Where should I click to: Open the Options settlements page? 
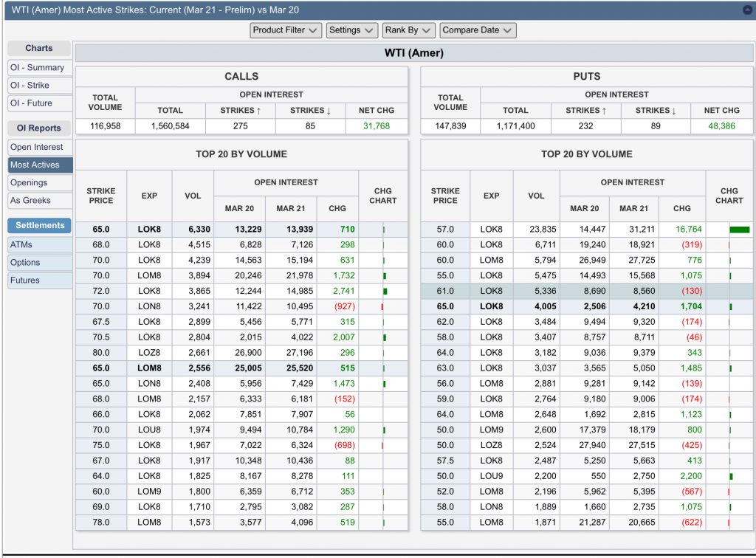click(x=40, y=262)
